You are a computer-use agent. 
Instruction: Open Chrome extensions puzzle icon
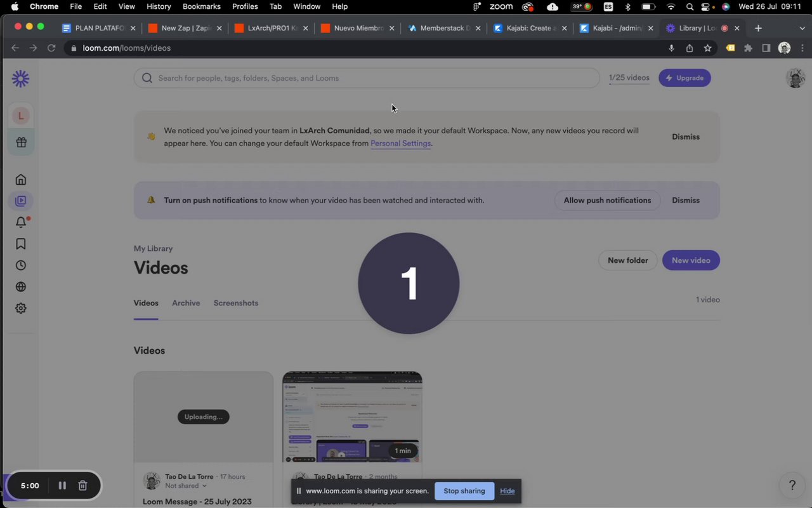[x=748, y=48]
